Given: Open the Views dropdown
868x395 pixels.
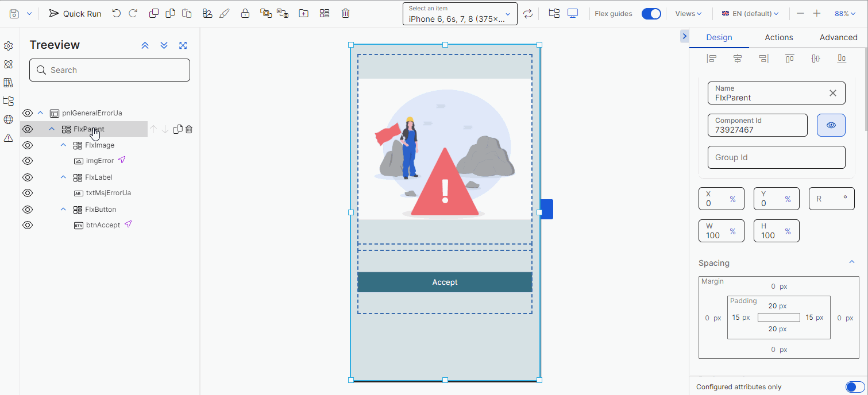Looking at the screenshot, I should [x=687, y=13].
